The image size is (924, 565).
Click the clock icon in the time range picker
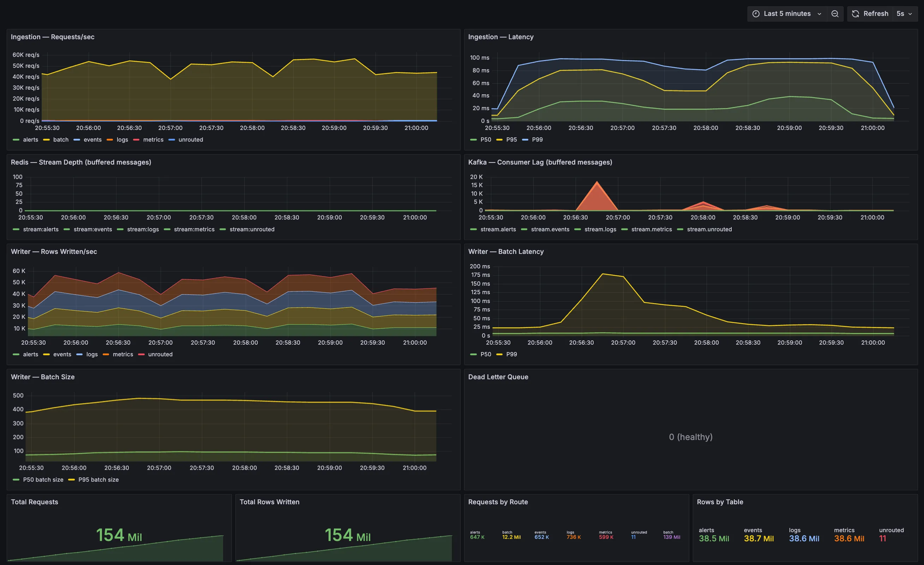pos(756,14)
